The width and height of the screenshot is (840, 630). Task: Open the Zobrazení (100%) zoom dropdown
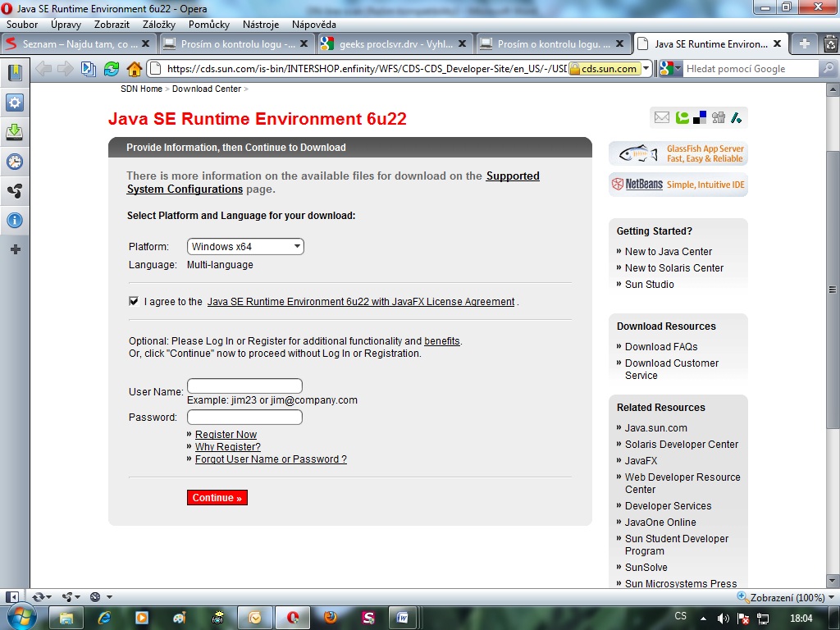click(x=786, y=597)
